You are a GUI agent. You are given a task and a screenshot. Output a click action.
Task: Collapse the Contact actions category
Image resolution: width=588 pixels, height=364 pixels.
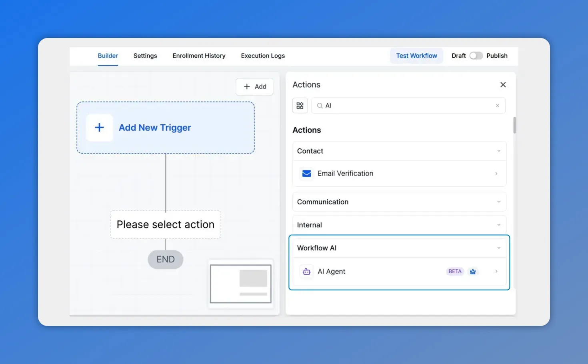(498, 151)
